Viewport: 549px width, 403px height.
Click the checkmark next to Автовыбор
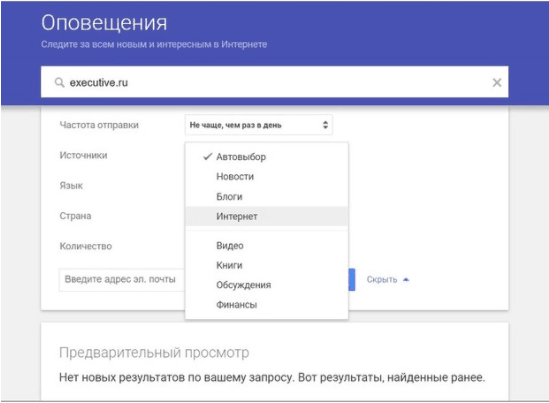208,157
